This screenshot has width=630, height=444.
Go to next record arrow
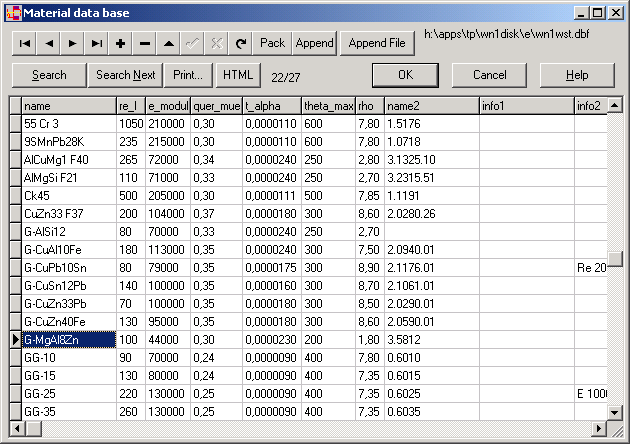(x=72, y=43)
